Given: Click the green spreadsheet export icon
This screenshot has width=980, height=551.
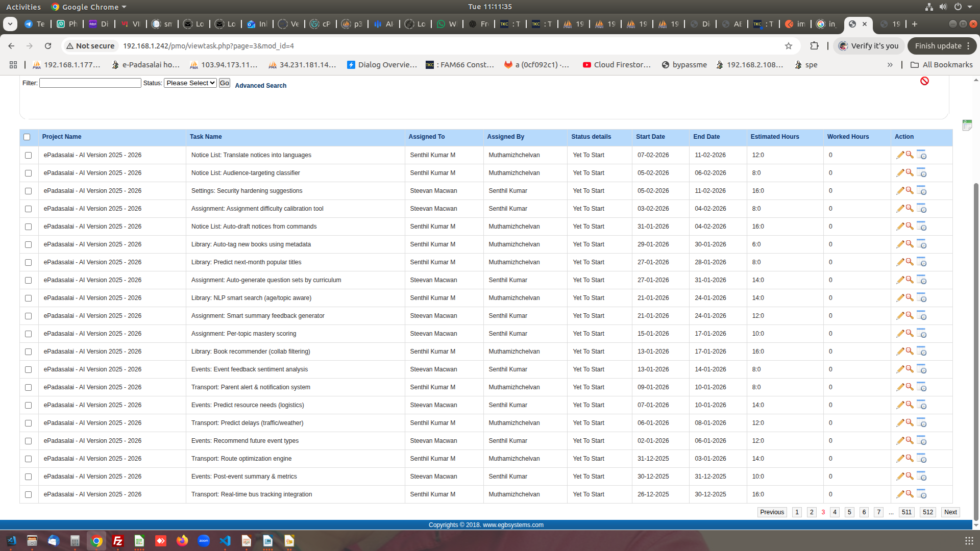Looking at the screenshot, I should [x=967, y=125].
